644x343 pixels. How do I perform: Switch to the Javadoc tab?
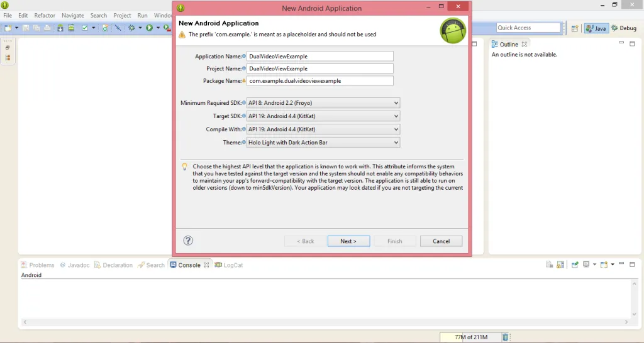click(75, 265)
